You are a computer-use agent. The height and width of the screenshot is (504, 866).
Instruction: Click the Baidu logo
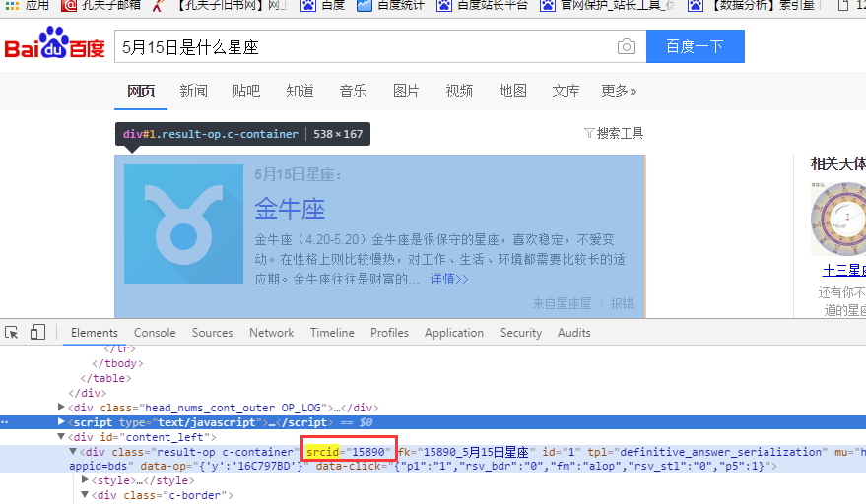54,48
